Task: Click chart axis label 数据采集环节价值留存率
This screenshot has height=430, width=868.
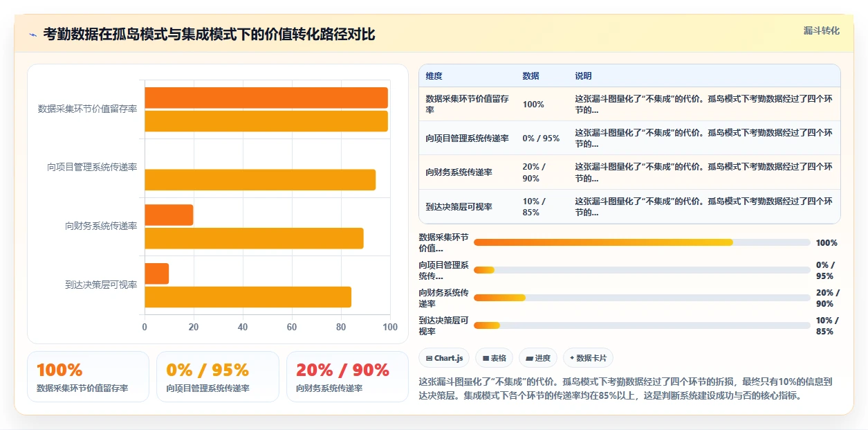Action: point(87,109)
